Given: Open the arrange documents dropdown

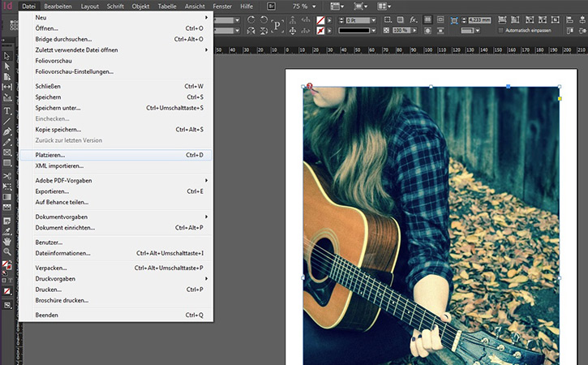Looking at the screenshot, I should tap(384, 6).
